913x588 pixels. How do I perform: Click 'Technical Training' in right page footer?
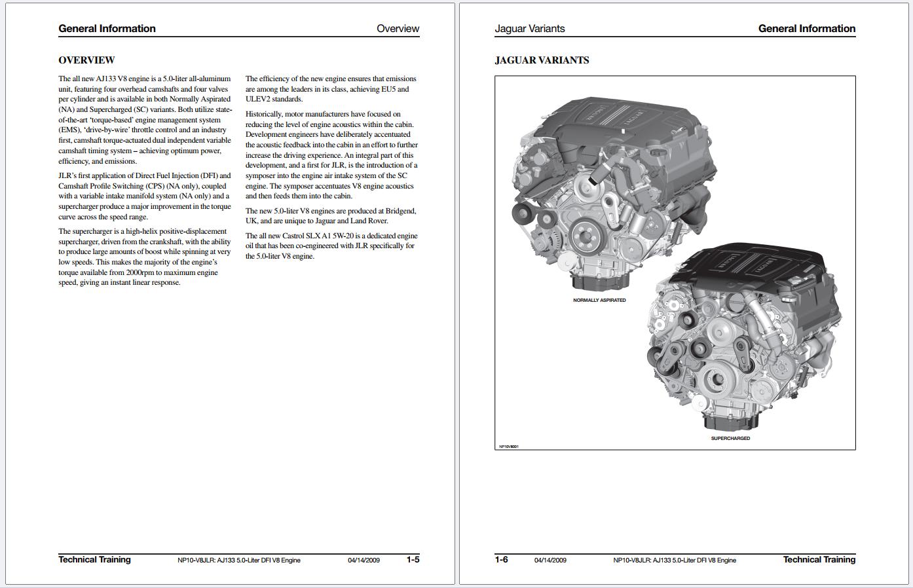click(x=819, y=560)
